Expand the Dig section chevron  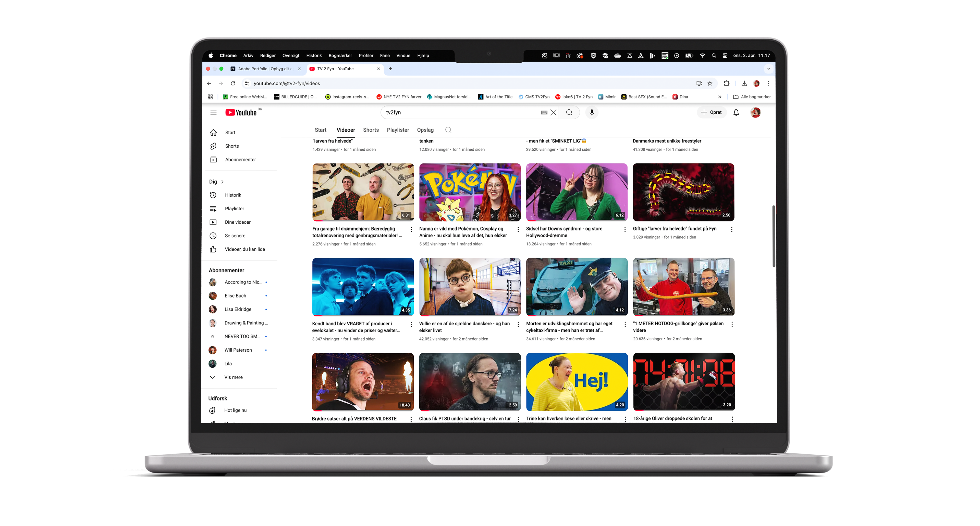pyautogui.click(x=223, y=182)
